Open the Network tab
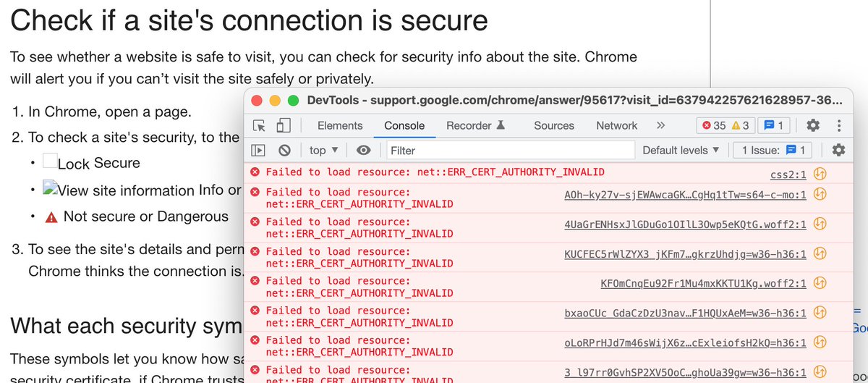This screenshot has height=383, width=868. [x=617, y=125]
